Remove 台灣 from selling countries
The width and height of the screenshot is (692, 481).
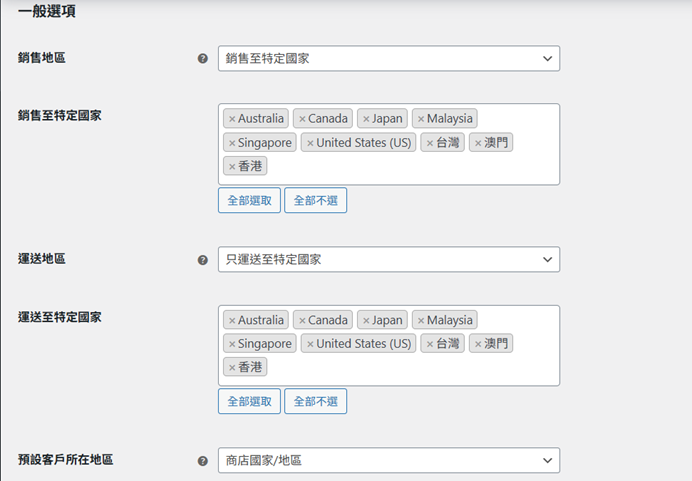(429, 143)
